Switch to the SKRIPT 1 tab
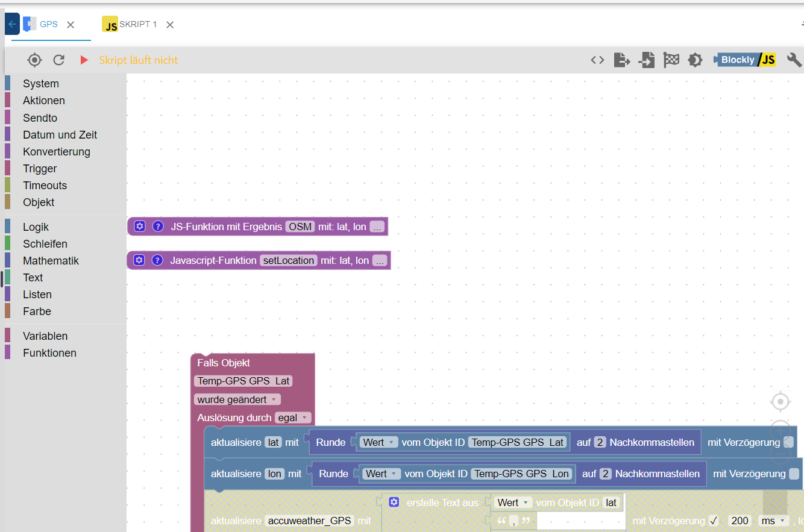Viewport: 804px width, 532px height. [x=137, y=25]
